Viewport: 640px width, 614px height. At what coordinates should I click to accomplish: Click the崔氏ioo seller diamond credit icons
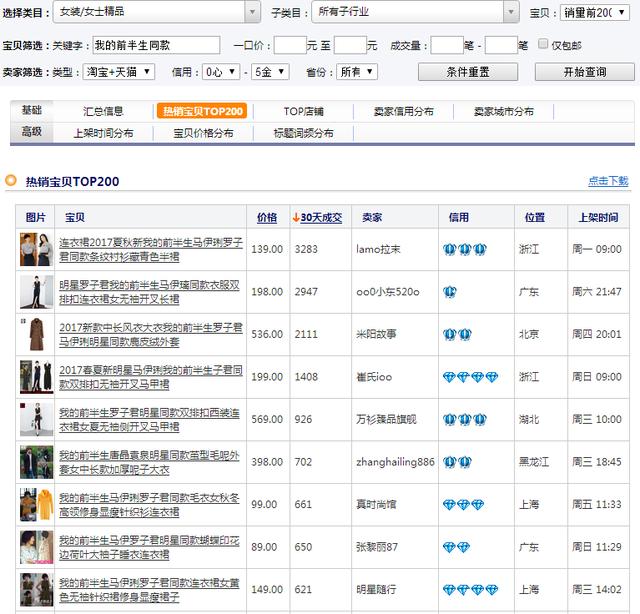tap(470, 377)
